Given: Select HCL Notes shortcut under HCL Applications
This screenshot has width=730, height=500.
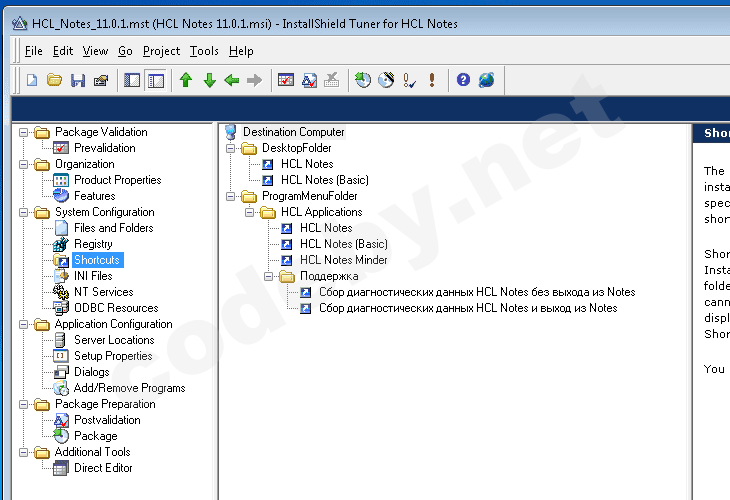Looking at the screenshot, I should point(326,228).
